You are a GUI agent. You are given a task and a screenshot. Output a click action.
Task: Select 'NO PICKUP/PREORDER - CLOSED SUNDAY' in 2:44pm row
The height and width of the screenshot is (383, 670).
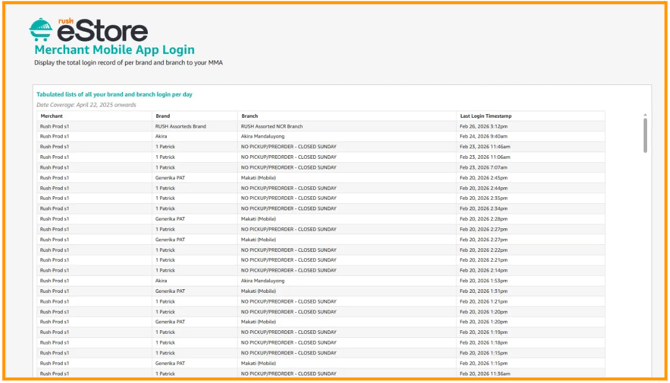tap(289, 188)
